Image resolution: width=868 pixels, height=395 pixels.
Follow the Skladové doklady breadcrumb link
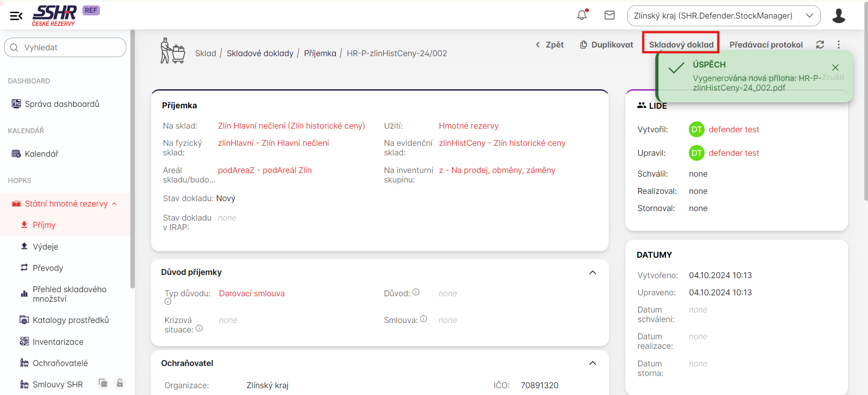coord(260,53)
